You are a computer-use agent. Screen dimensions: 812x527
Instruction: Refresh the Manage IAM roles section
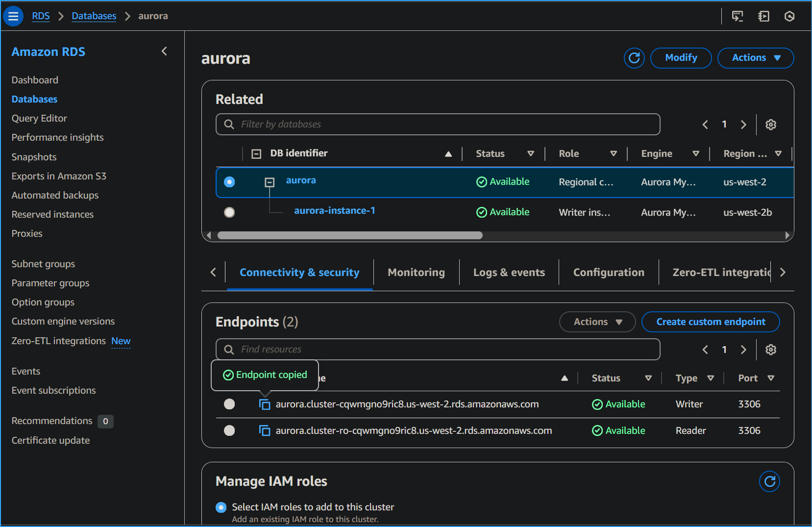769,481
